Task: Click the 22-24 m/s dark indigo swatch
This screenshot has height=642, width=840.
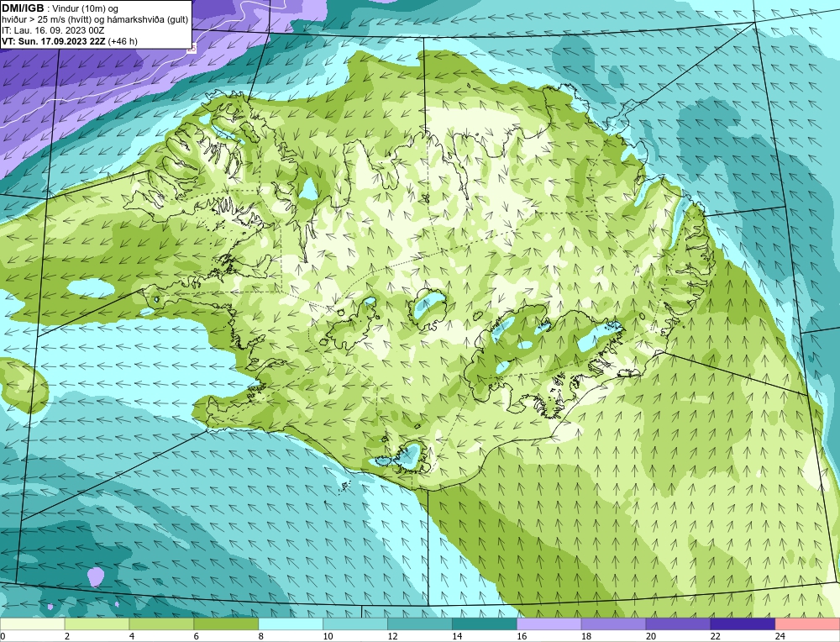Action: point(743,624)
